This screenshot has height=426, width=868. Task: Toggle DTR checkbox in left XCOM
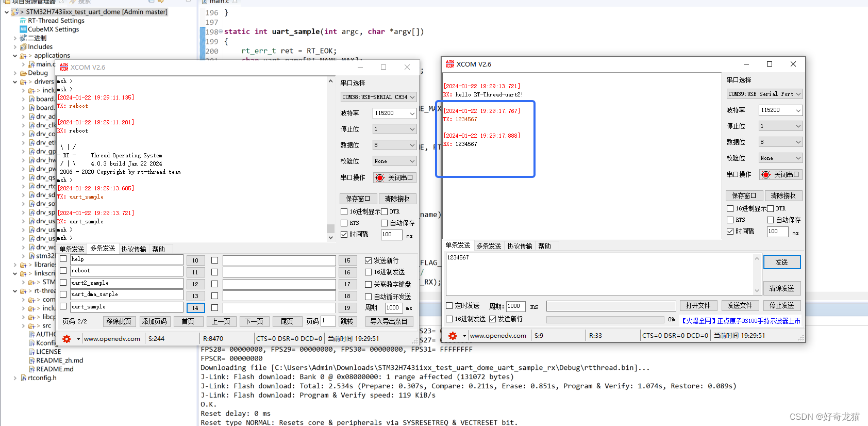384,211
